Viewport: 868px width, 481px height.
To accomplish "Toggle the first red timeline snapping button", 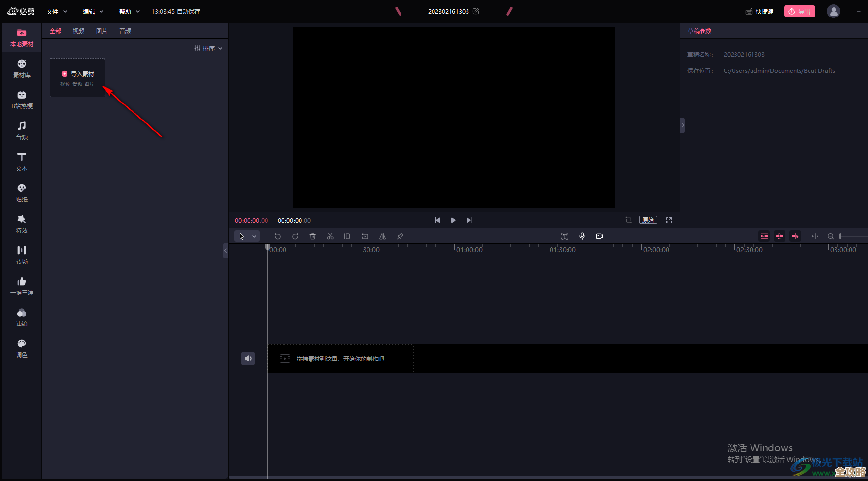I will [764, 236].
